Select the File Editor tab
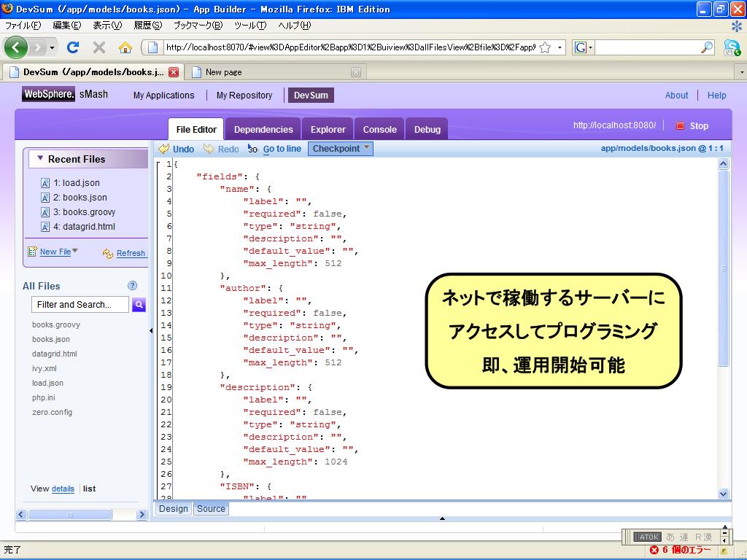 (x=196, y=129)
